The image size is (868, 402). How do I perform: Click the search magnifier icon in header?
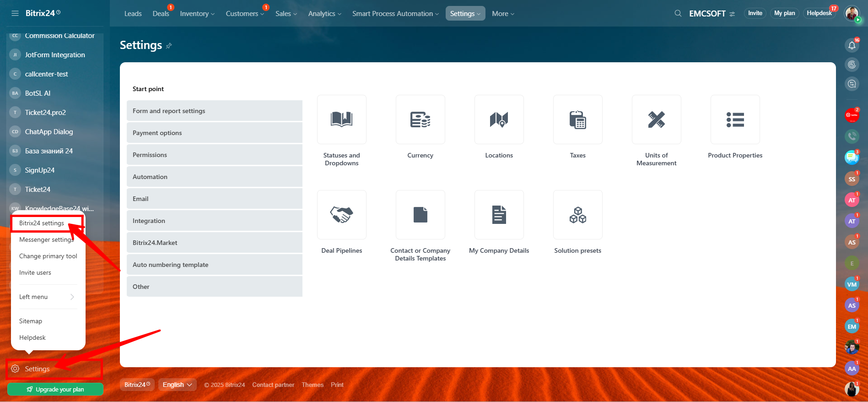point(678,13)
